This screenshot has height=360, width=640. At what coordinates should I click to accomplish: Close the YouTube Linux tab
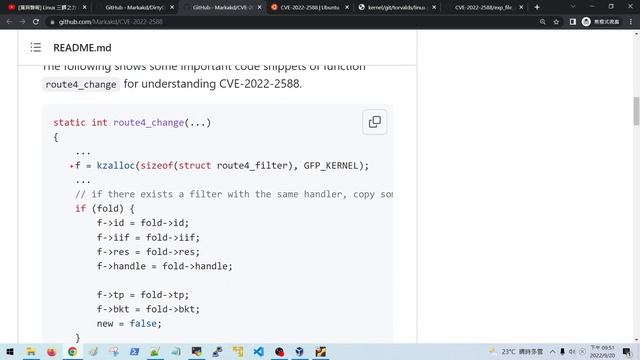point(84,7)
